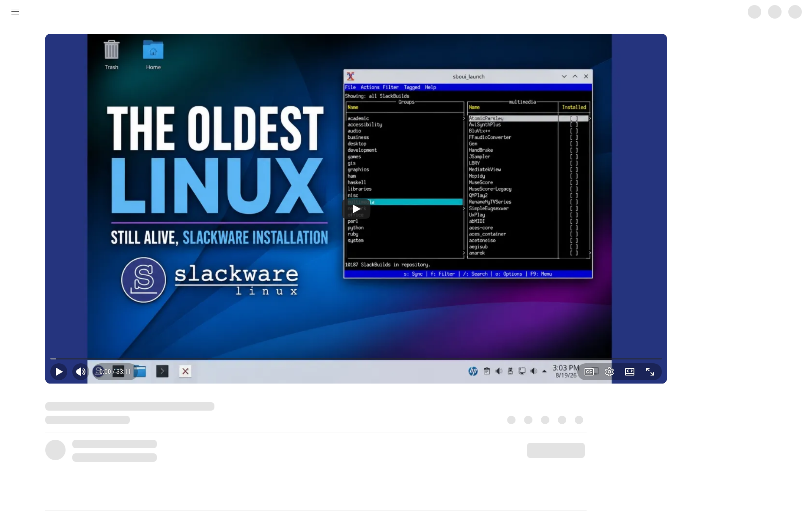Expand hidden tray icons with the up arrow
Image resolution: width=812 pixels, height=521 pixels.
(x=544, y=371)
